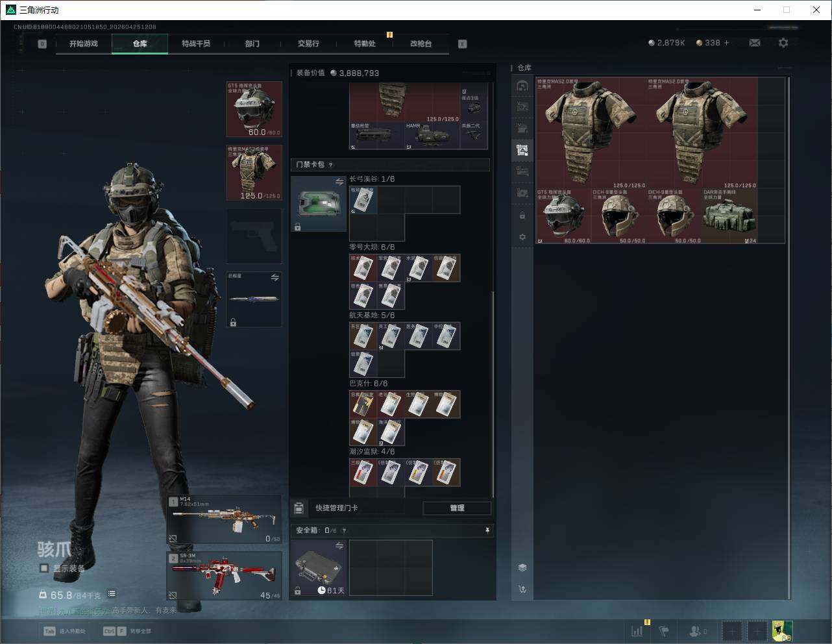Open the 改枪台 tab
This screenshot has width=832, height=644.
click(x=421, y=43)
